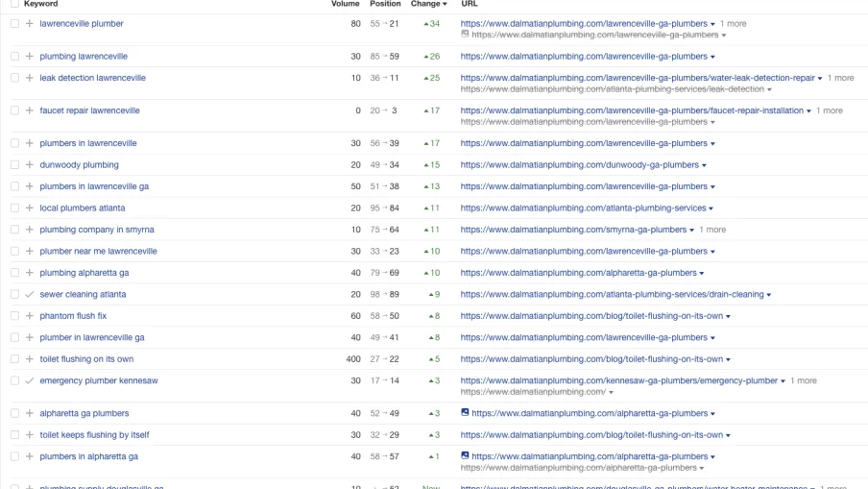Add alpharetta ga plumbers plus icon
This screenshot has width=868, height=489.
point(30,414)
